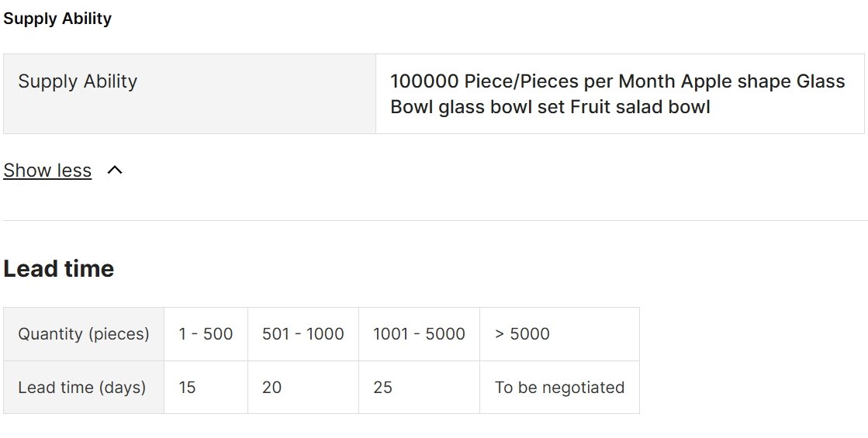Click the Fruit salad bowl text line
868x438 pixels.
click(640, 106)
